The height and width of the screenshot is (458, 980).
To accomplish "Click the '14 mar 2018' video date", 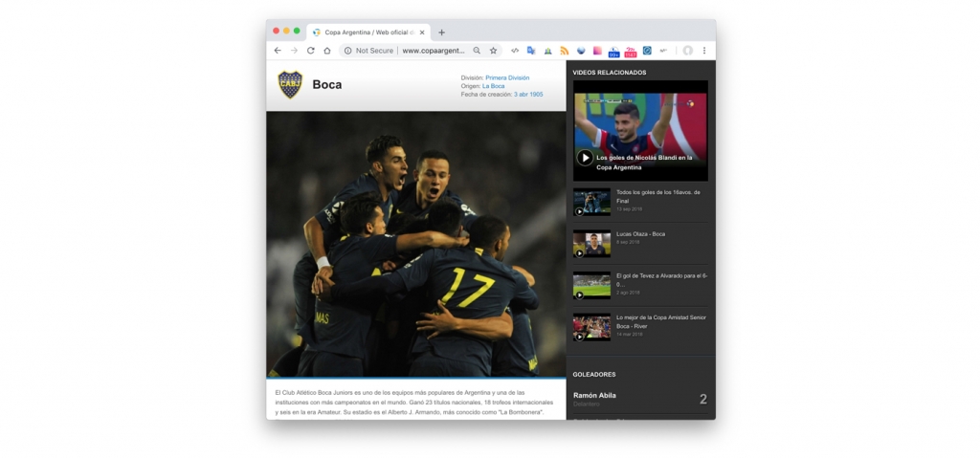I will point(630,335).
